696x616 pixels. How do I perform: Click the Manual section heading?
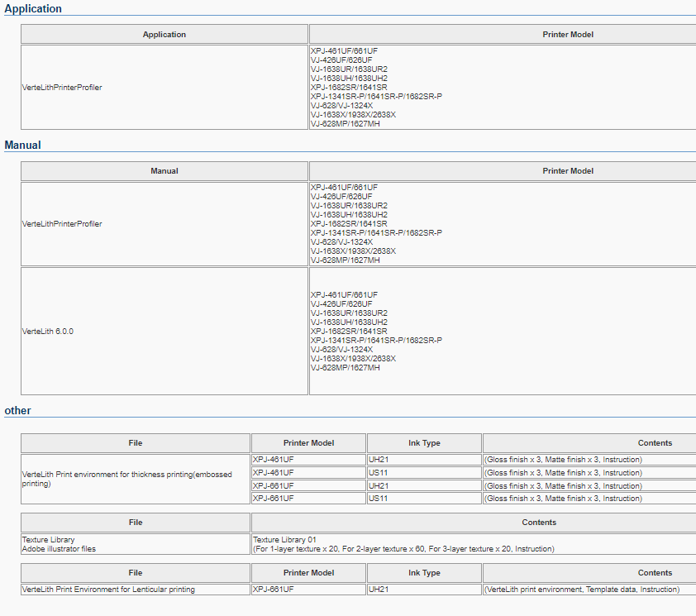(x=22, y=146)
